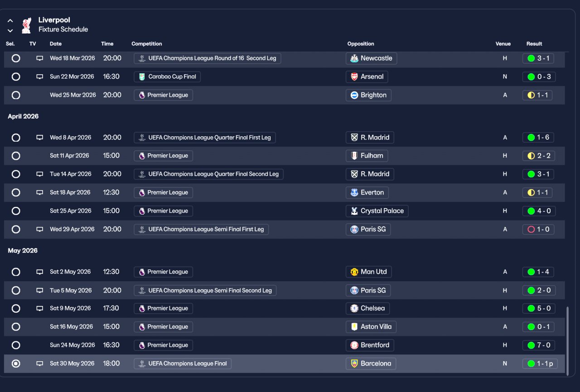Image resolution: width=580 pixels, height=392 pixels.
Task: Click the Brighton club badge
Action: pos(354,95)
